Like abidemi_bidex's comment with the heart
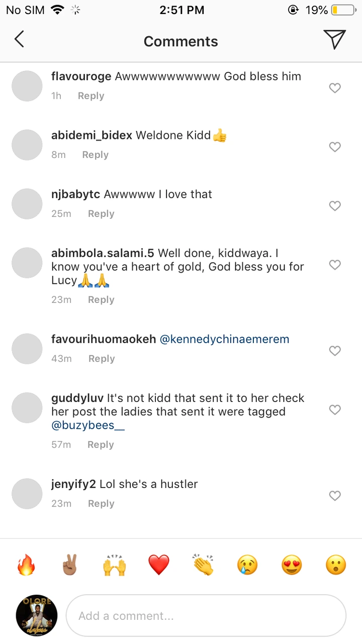Viewport: 362px width, 644px height. pyautogui.click(x=335, y=147)
